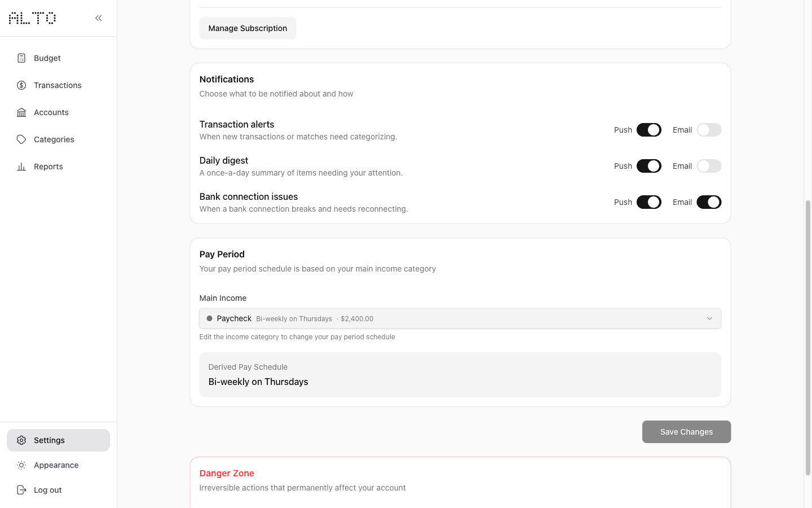
Task: Click Save Changes button
Action: (686, 432)
